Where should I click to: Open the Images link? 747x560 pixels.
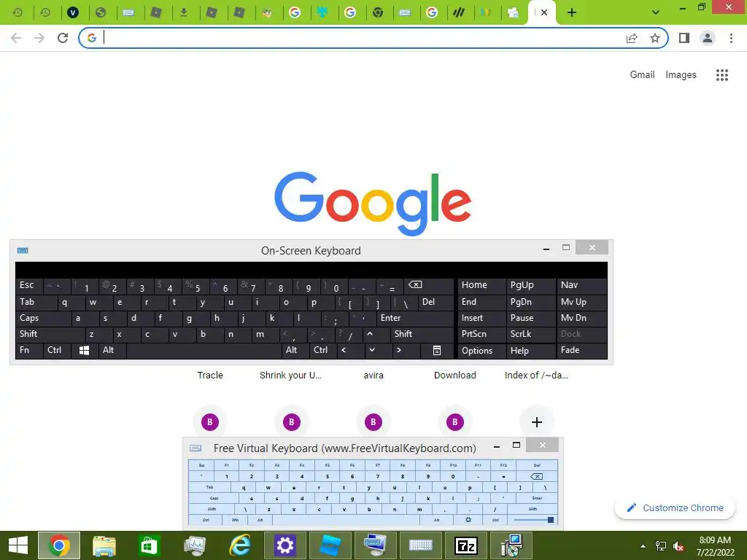coord(681,75)
